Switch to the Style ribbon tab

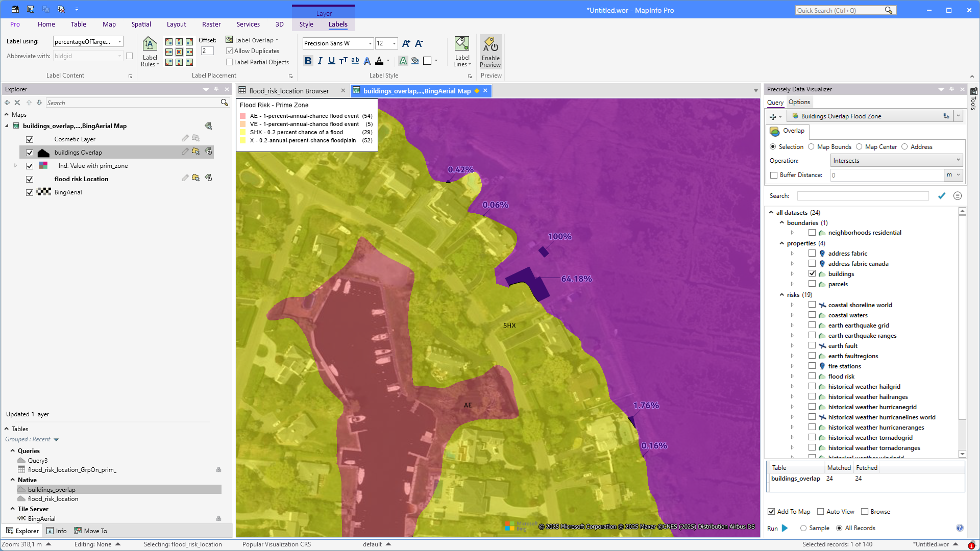click(x=306, y=24)
